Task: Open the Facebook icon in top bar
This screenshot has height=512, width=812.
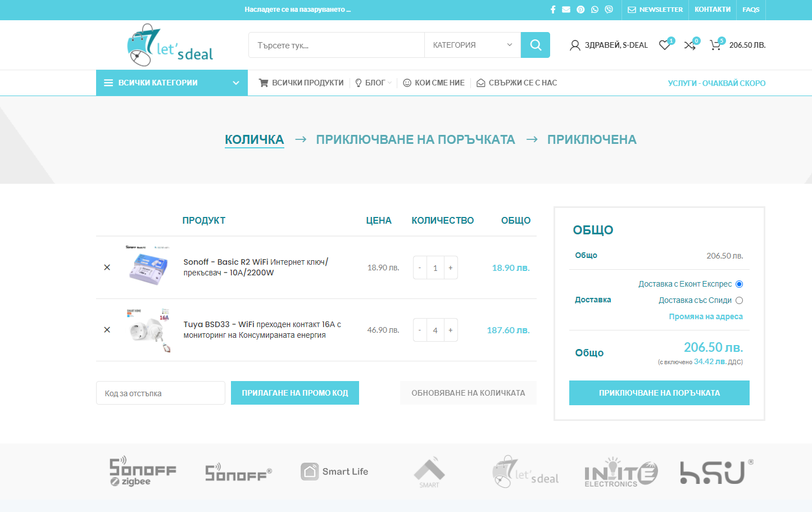Action: 553,10
